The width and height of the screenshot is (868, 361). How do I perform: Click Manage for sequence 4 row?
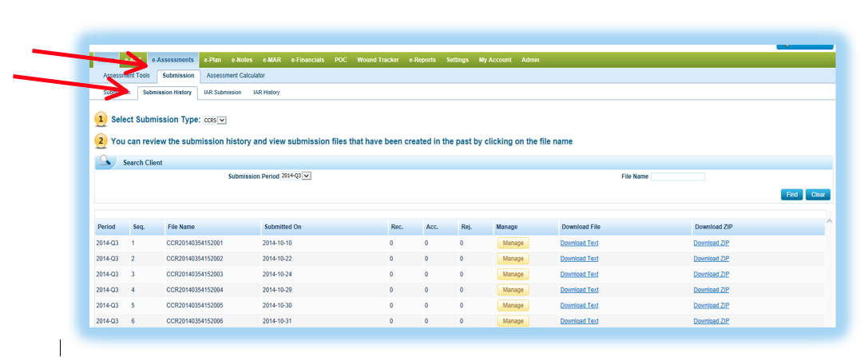[513, 290]
